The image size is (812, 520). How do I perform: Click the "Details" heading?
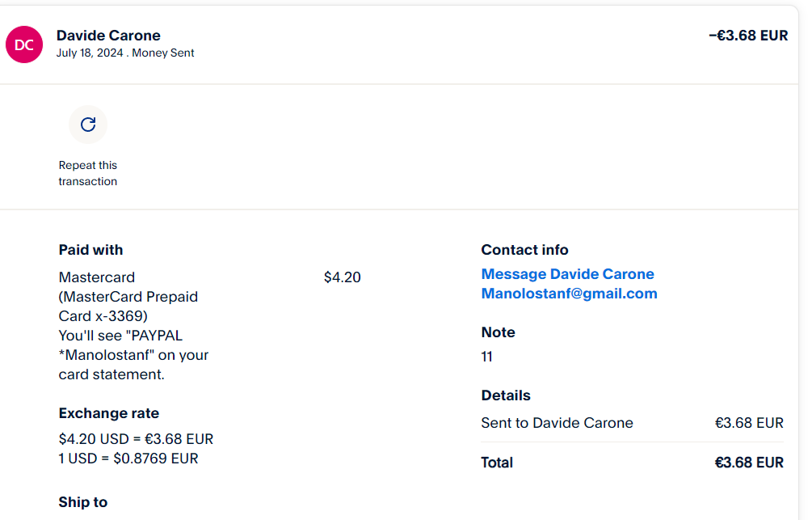(506, 395)
